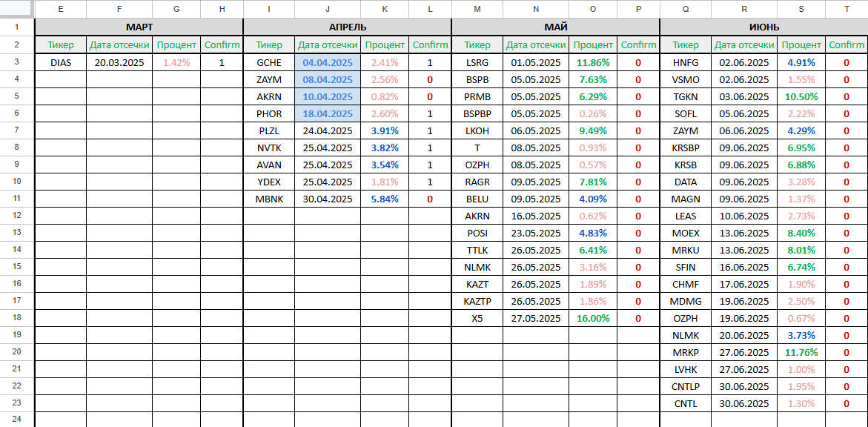
Task: Select the MOEX ticker cell
Action: [686, 234]
